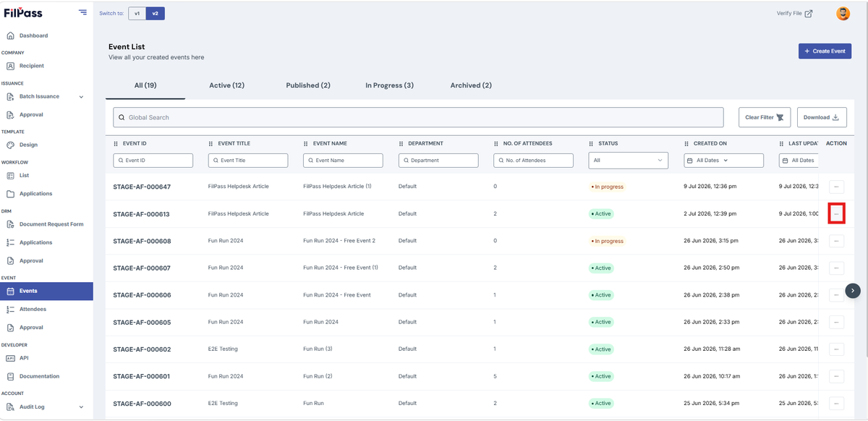This screenshot has width=868, height=421.
Task: Open action menu for STAGE-AF-000613 row
Action: click(836, 214)
